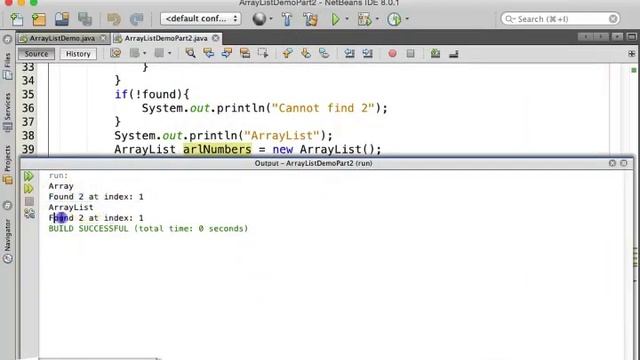Viewport: 640px width, 360px height.
Task: Open dropdown arrow next to Run Project
Action: click(347, 19)
